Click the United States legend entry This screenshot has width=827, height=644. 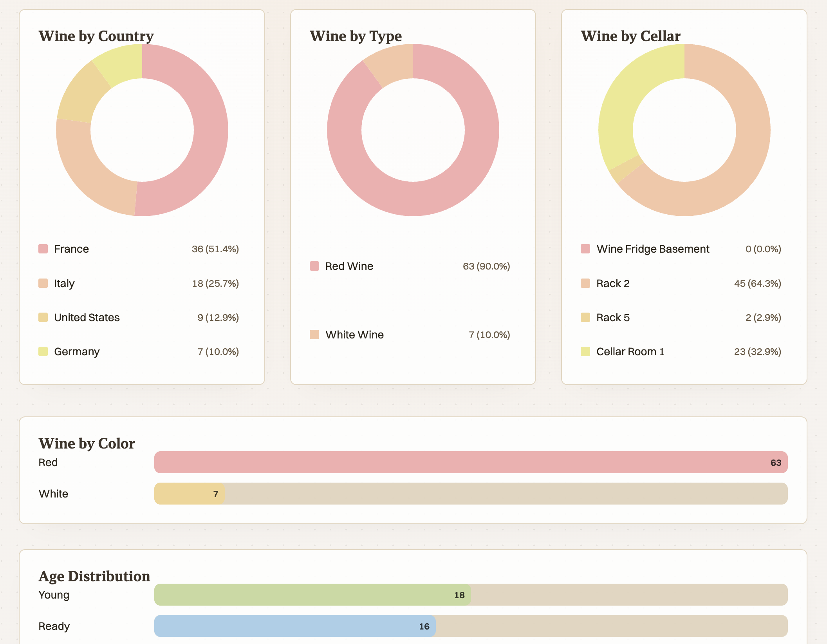[87, 317]
